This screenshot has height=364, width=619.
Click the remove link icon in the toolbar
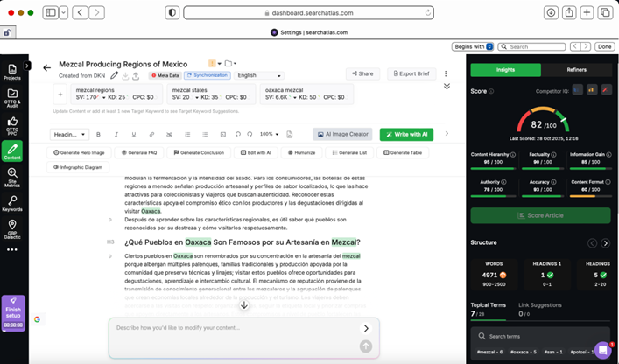(x=169, y=135)
